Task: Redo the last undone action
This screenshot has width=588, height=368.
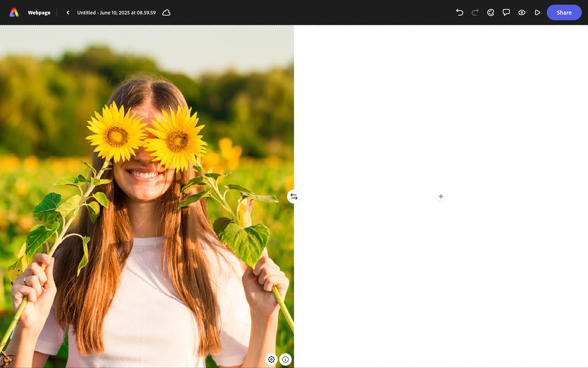Action: point(475,13)
